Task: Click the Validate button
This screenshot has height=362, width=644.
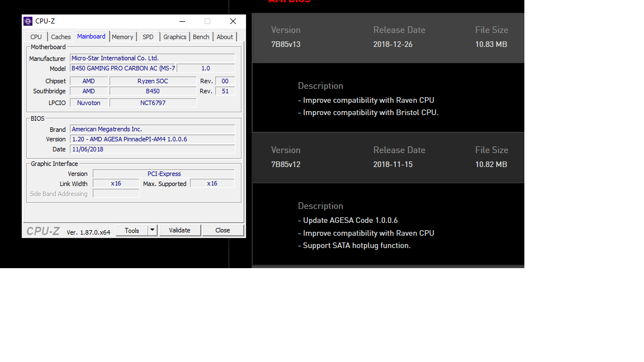Action: pyautogui.click(x=179, y=230)
